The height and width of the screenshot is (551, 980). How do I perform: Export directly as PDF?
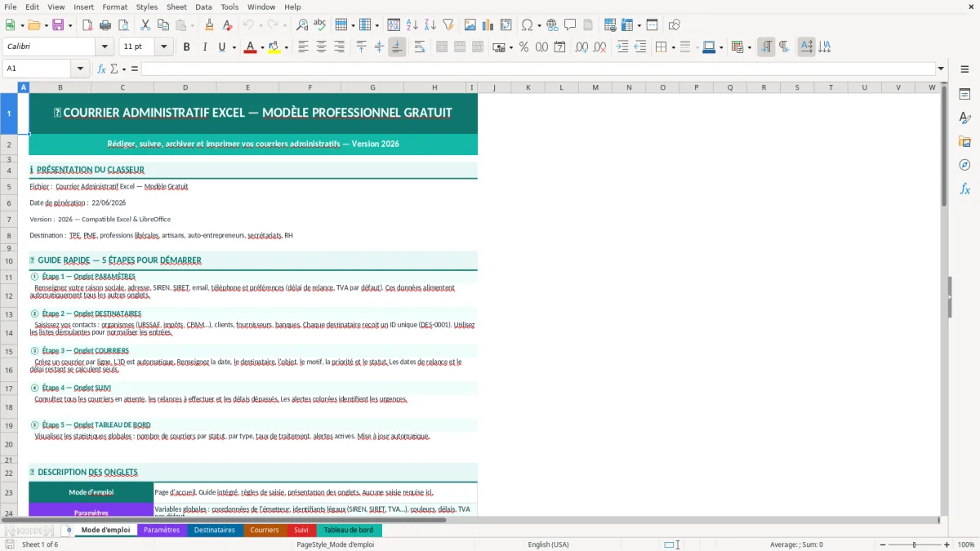[87, 25]
